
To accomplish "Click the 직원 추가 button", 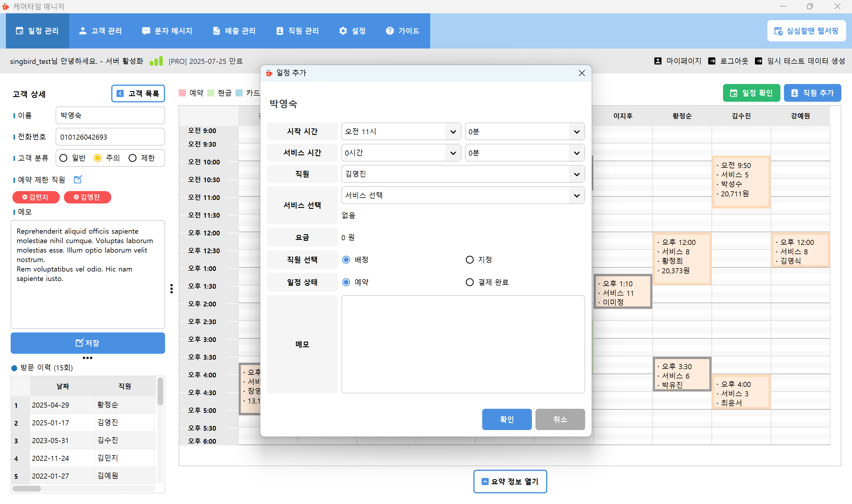I will [812, 93].
